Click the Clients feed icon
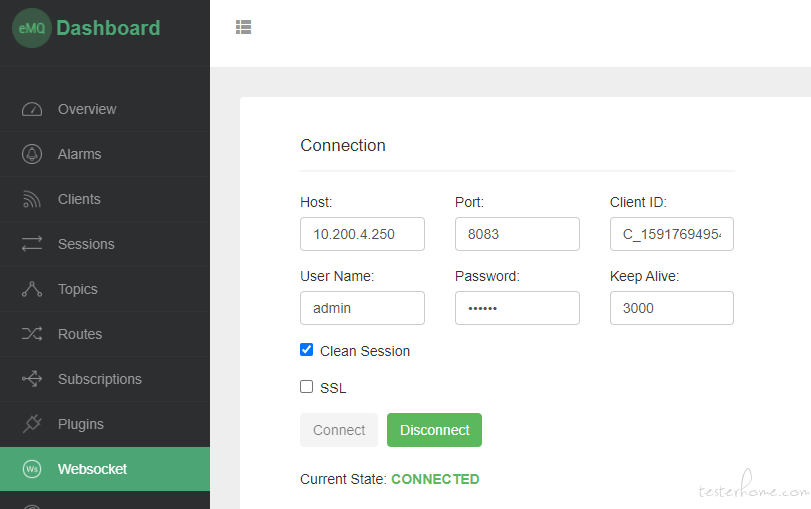The height and width of the screenshot is (509, 811). (32, 199)
